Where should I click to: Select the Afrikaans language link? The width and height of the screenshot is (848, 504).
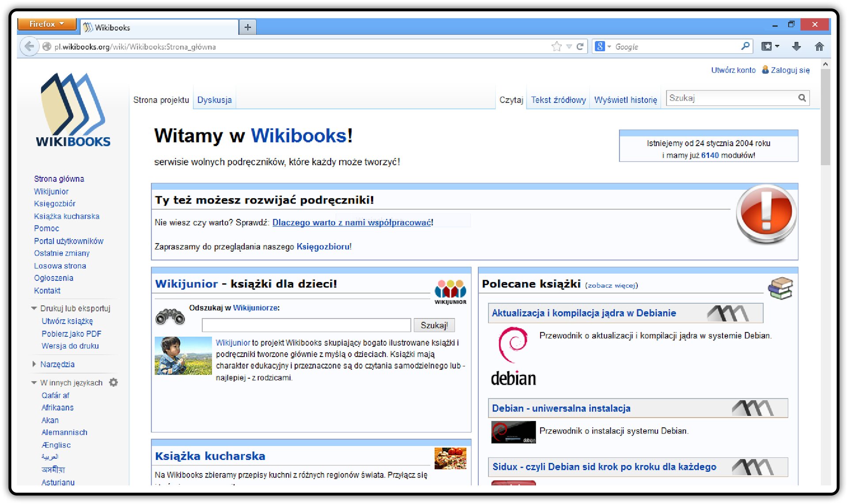click(x=57, y=407)
